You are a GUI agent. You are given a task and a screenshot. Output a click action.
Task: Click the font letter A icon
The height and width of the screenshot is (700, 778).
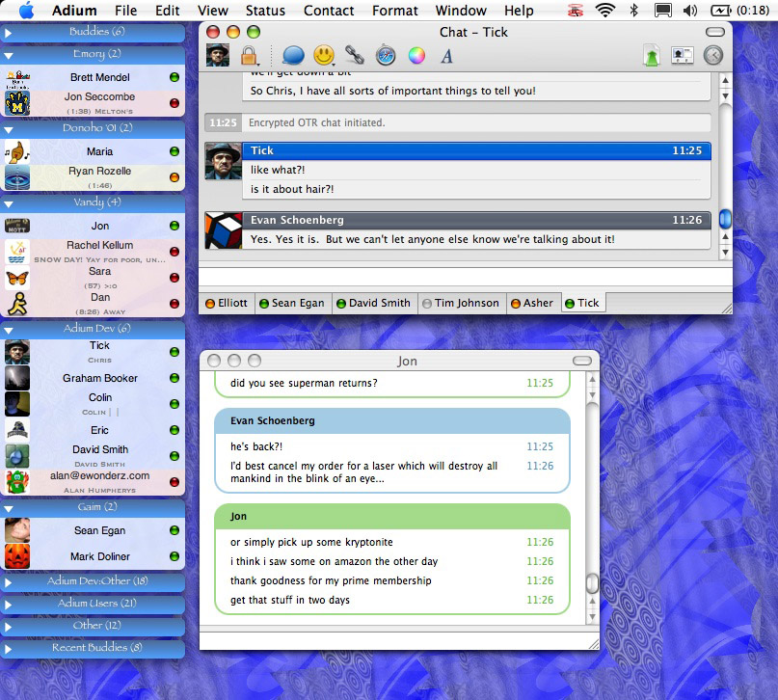[x=447, y=56]
